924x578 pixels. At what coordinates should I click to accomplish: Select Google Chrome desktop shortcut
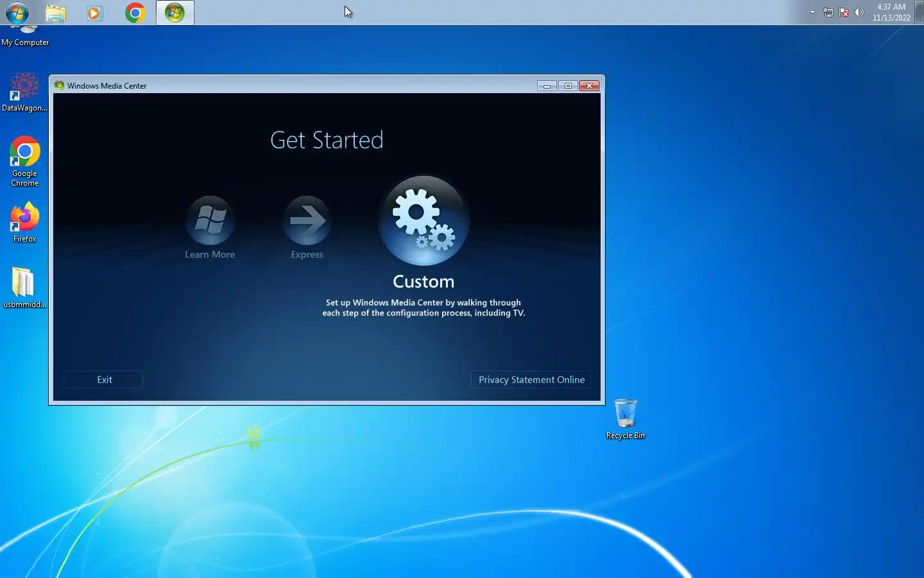(x=24, y=161)
